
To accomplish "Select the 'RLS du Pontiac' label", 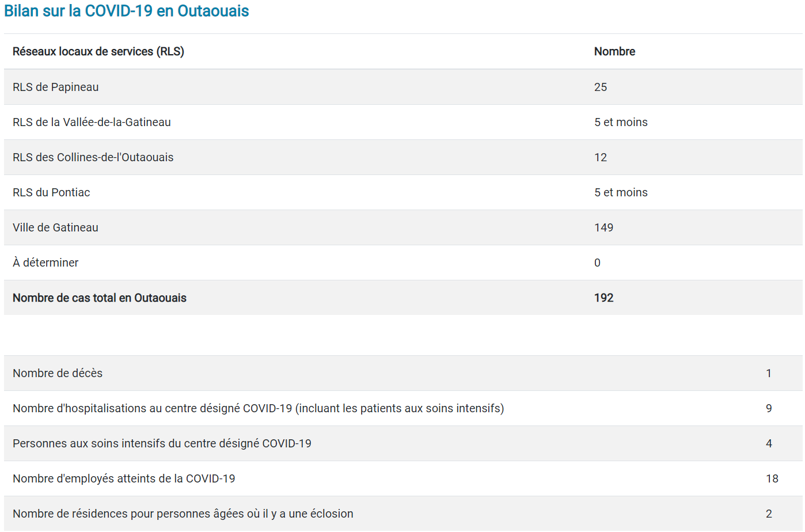I will tap(51, 192).
